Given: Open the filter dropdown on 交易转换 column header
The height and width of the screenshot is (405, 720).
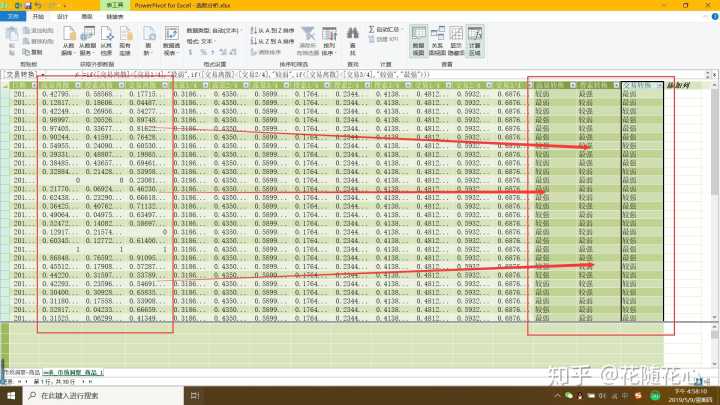Looking at the screenshot, I should pyautogui.click(x=657, y=86).
